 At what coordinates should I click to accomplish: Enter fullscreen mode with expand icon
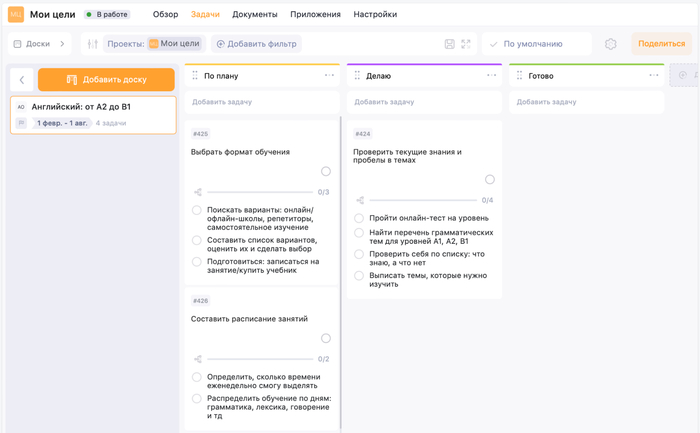[466, 44]
